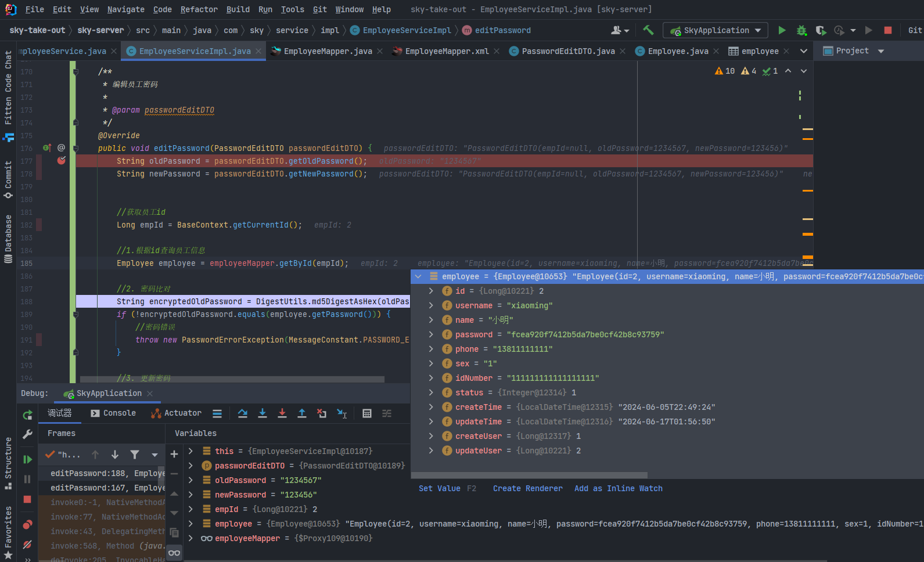Click the Force Step Into red arrow icon

282,413
